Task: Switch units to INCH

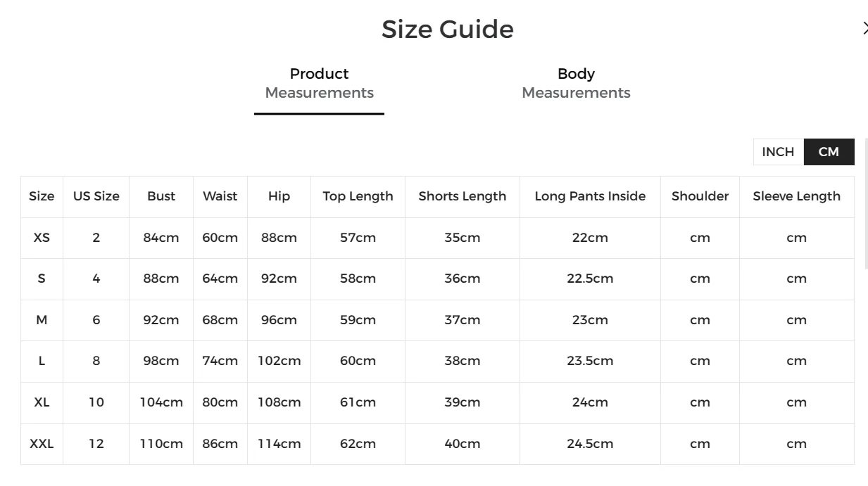Action: coord(777,152)
